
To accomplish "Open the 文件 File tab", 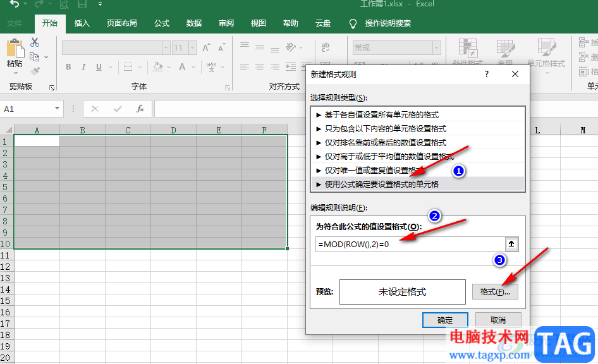I will tap(15, 23).
